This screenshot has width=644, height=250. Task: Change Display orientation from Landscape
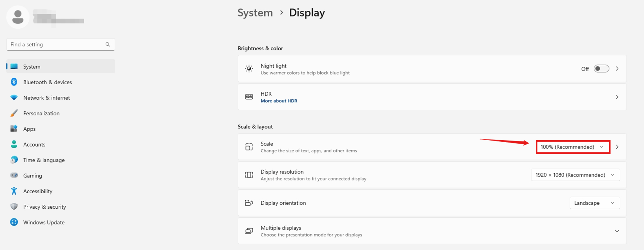pos(594,203)
